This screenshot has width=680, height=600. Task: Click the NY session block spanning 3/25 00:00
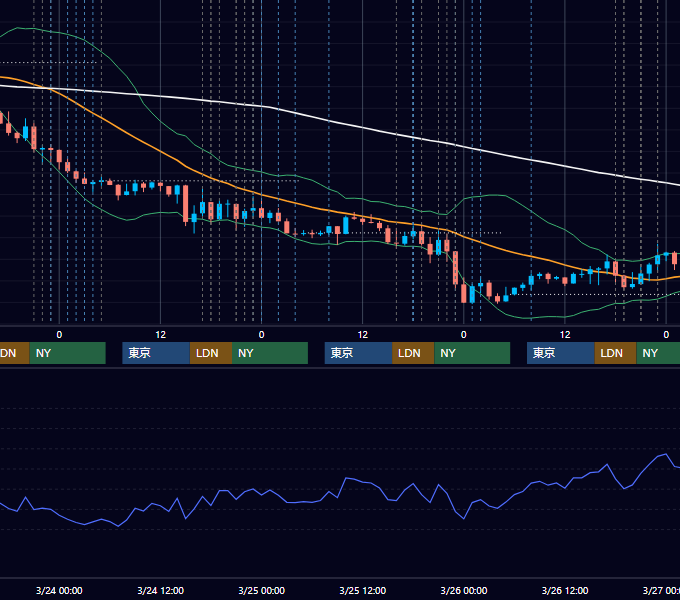(x=270, y=353)
